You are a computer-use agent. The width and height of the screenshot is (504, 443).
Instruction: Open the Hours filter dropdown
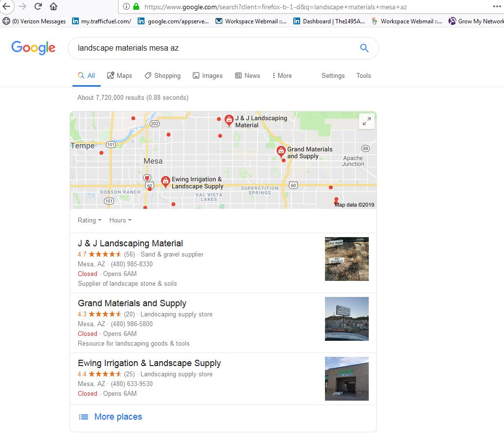pos(120,220)
